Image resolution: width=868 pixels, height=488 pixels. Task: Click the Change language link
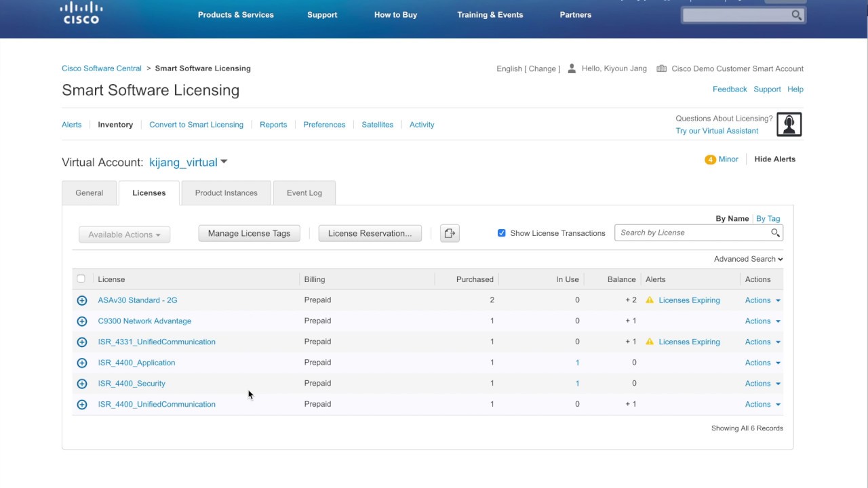coord(542,68)
